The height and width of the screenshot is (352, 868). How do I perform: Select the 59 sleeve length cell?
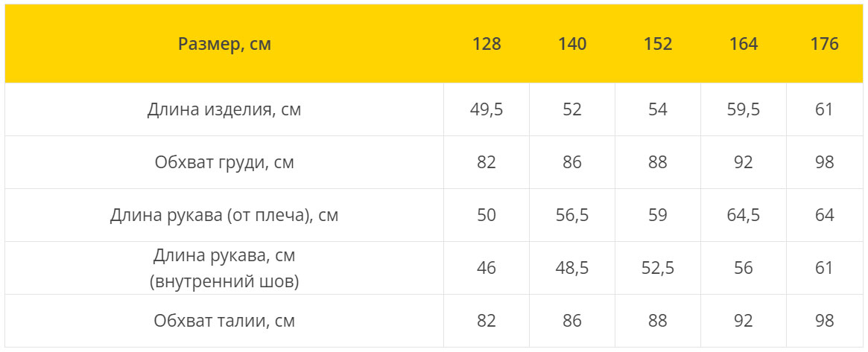point(658,215)
